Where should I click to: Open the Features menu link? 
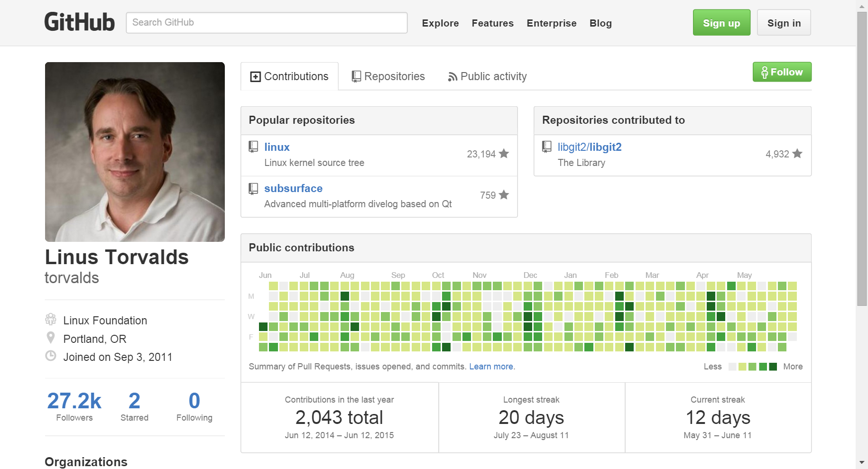tap(492, 23)
